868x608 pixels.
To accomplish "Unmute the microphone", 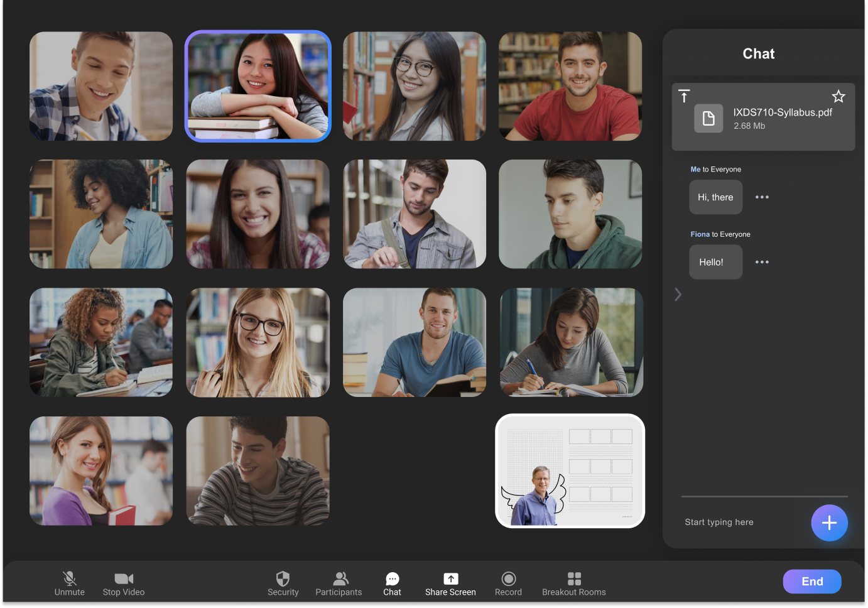I will coord(70,578).
